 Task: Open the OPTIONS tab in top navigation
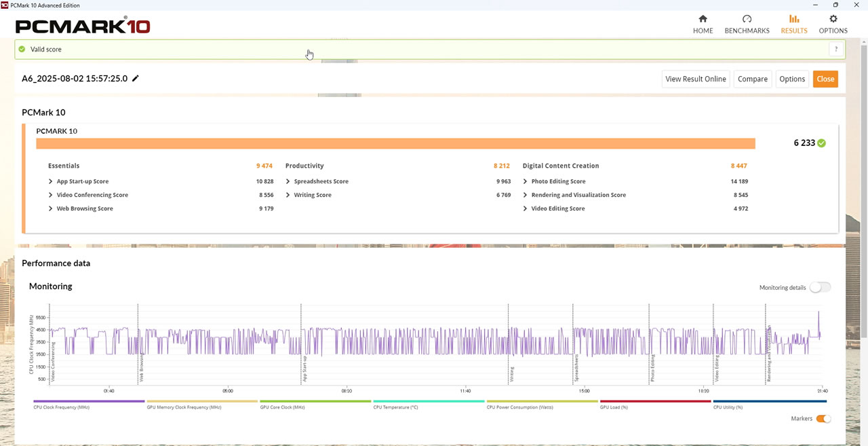point(833,24)
